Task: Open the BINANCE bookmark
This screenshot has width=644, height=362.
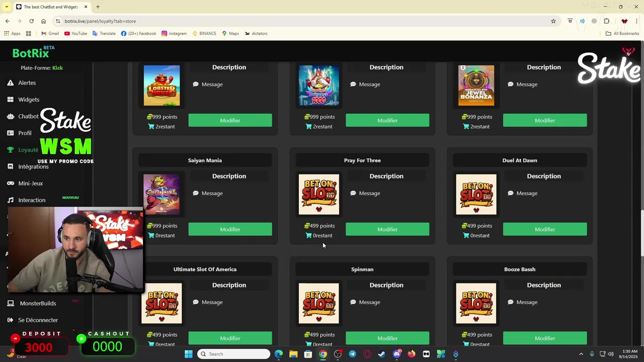Action: (x=204, y=34)
